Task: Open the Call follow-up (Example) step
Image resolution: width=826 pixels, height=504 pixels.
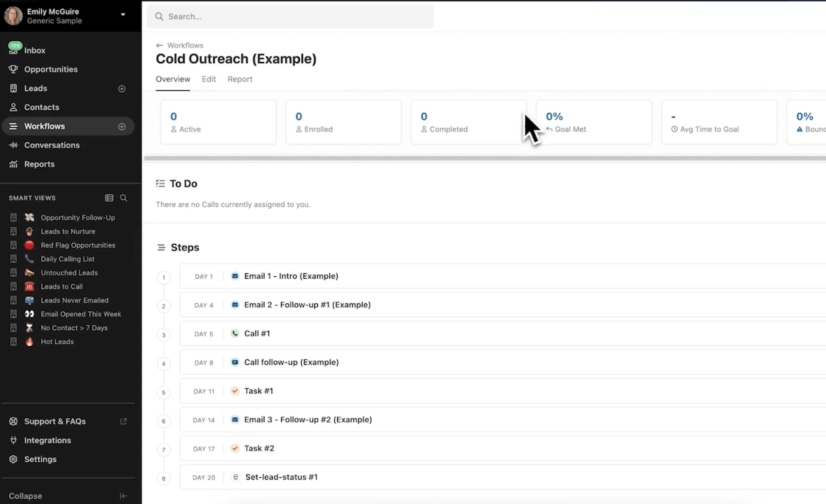Action: (503, 362)
